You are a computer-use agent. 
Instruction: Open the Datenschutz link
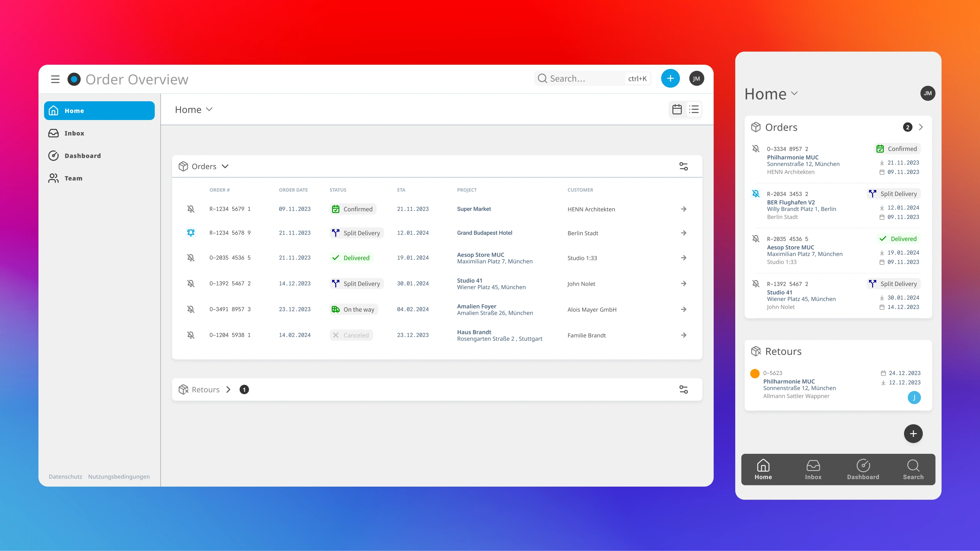point(65,477)
